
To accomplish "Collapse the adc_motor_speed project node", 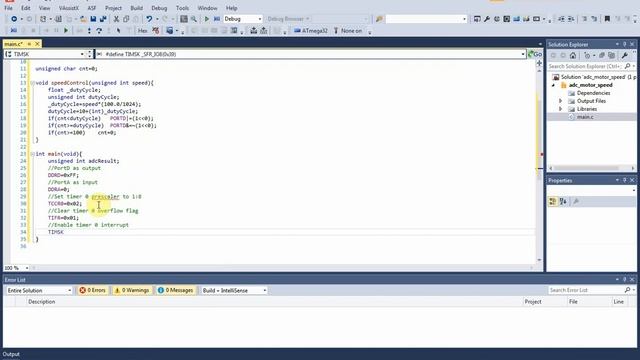I will point(553,85).
